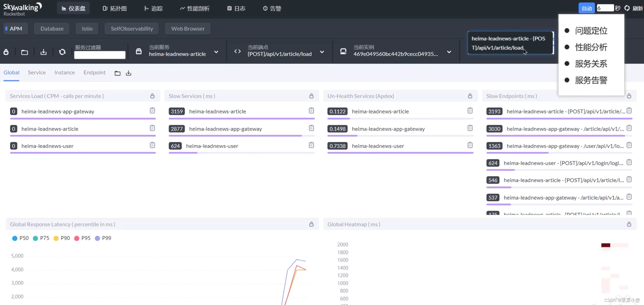
Task: Select the SelfObservability dashboard group
Action: click(132, 29)
